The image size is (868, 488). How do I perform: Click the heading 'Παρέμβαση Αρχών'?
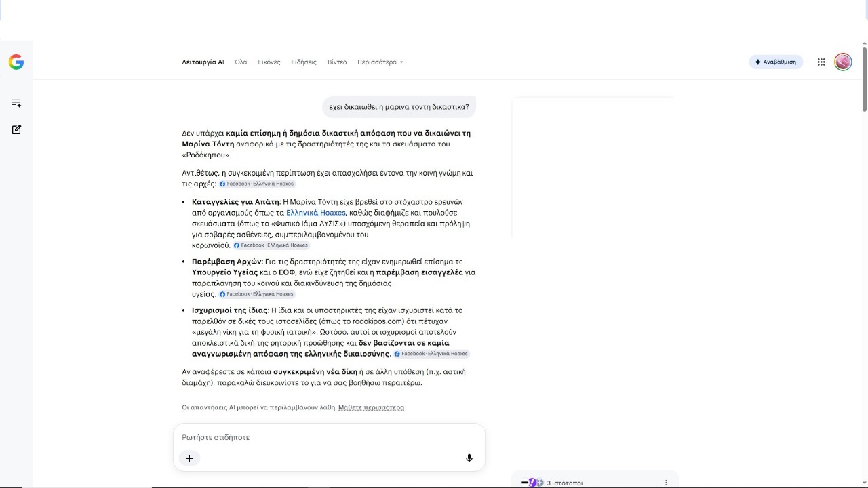pyautogui.click(x=226, y=262)
